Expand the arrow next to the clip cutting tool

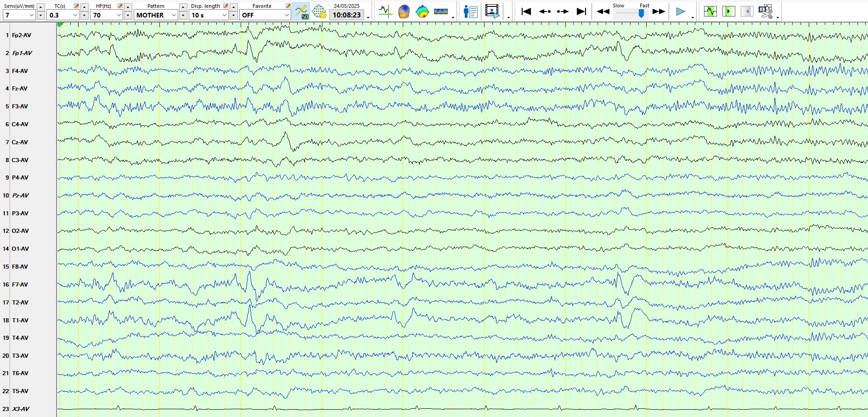point(778,17)
